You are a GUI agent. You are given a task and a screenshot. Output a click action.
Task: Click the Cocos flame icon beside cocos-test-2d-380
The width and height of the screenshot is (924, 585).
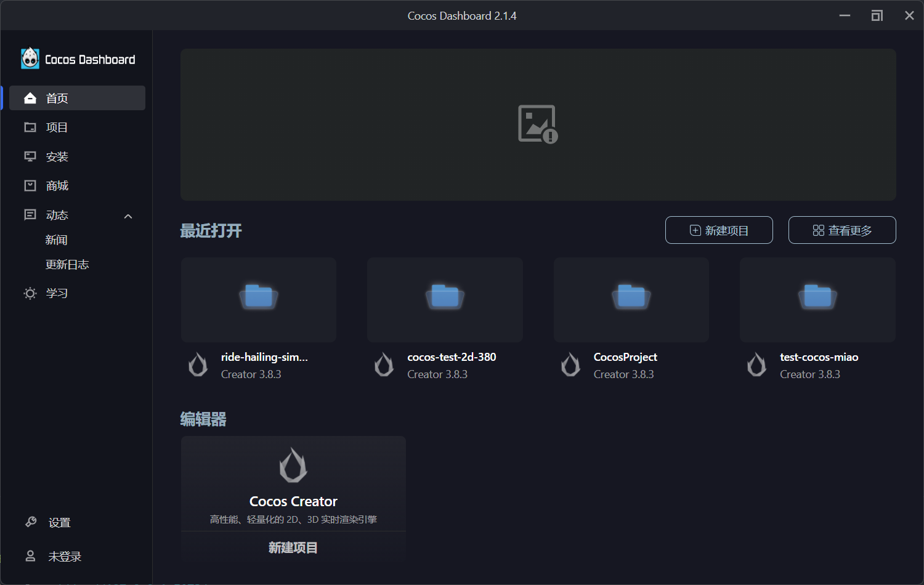384,365
